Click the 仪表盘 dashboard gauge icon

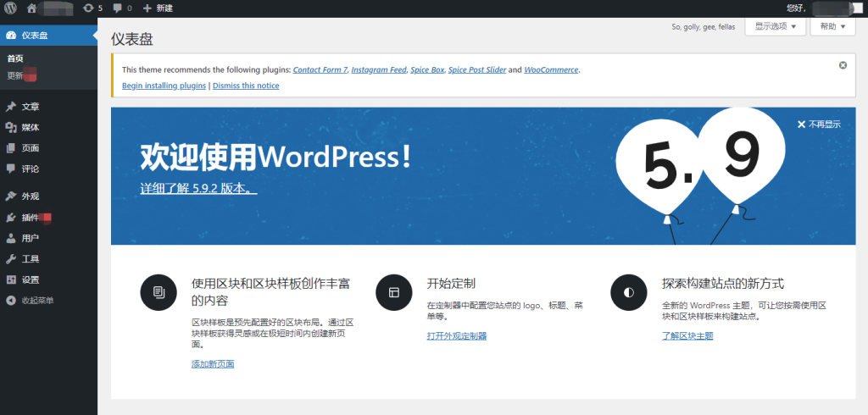(10, 36)
